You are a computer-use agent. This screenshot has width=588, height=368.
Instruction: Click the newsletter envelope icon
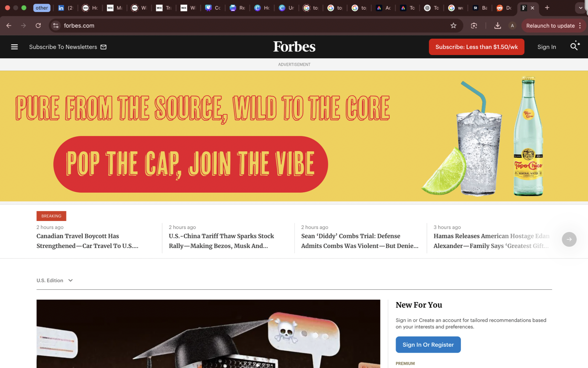(104, 47)
